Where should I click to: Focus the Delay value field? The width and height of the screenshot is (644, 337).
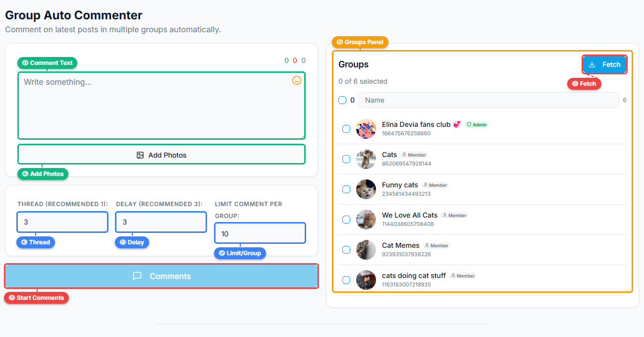click(x=161, y=222)
